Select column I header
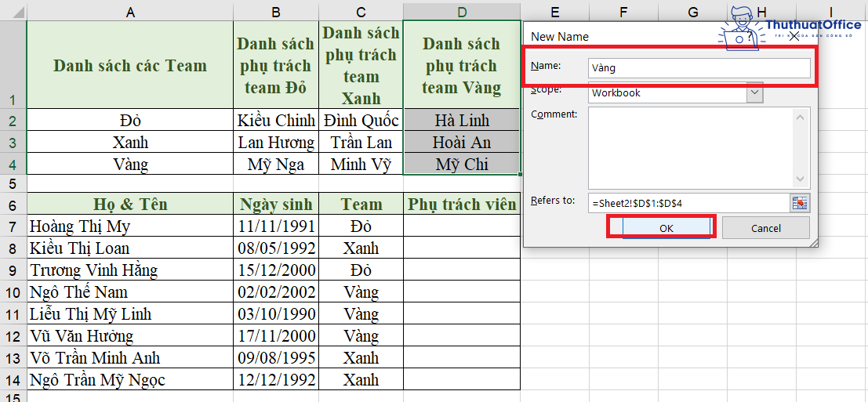 (x=831, y=12)
